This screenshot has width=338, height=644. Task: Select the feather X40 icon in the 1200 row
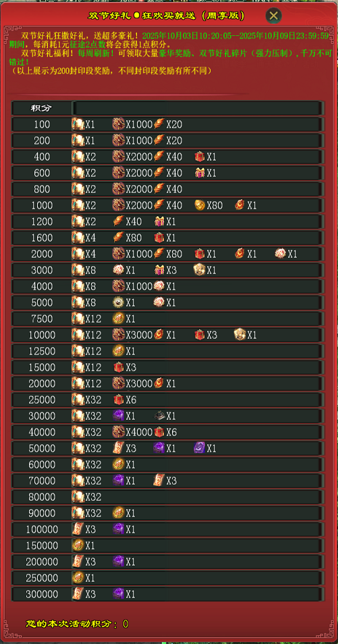pos(119,222)
